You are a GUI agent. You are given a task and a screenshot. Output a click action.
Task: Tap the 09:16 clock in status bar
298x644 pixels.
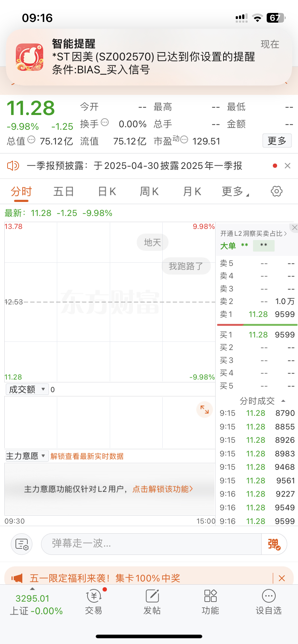pos(37,18)
